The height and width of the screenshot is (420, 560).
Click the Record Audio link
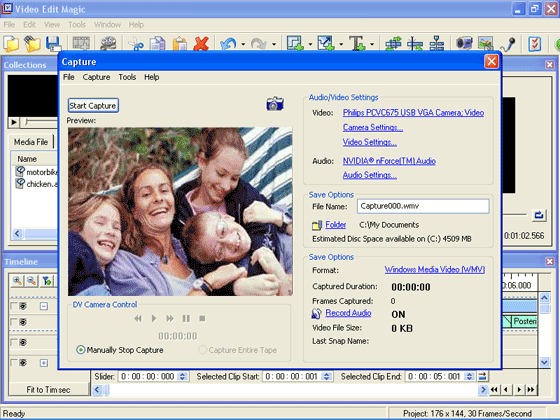[x=348, y=313]
